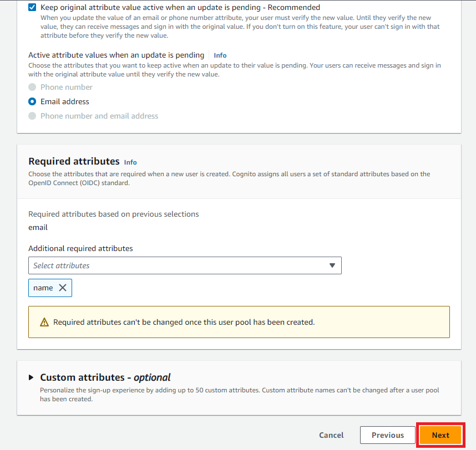Uncheck Keep original attribute value active when pending
Screen dimensions: 476x450
pos(32,7)
